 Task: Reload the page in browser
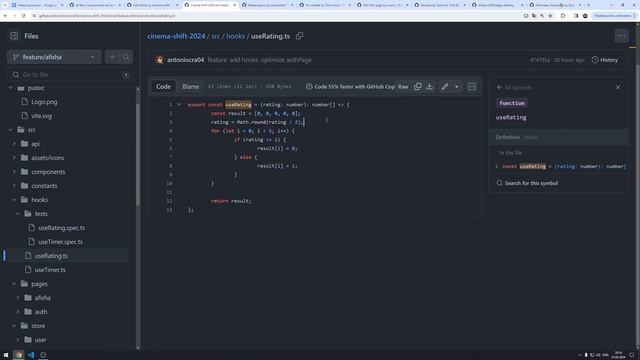23,16
